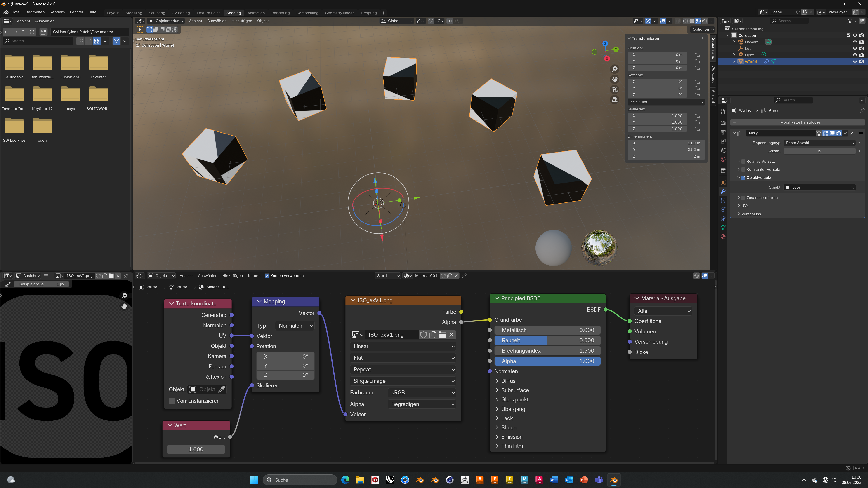Open the Einpassungstyp Feste Anzahl dropdown
This screenshot has width=868, height=488.
pyautogui.click(x=819, y=143)
